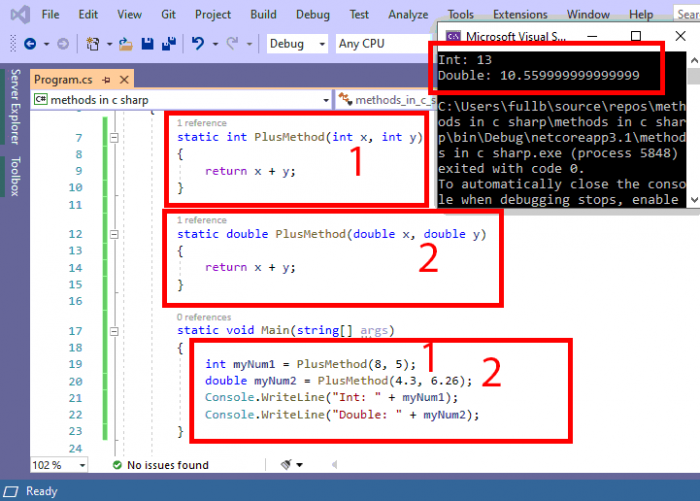The width and height of the screenshot is (700, 501).
Task: Open the Server Explorer side panel
Action: [x=14, y=108]
